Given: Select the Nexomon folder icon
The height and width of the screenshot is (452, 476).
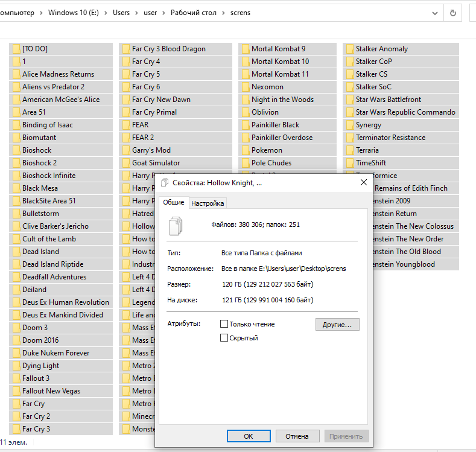Looking at the screenshot, I should [246, 87].
